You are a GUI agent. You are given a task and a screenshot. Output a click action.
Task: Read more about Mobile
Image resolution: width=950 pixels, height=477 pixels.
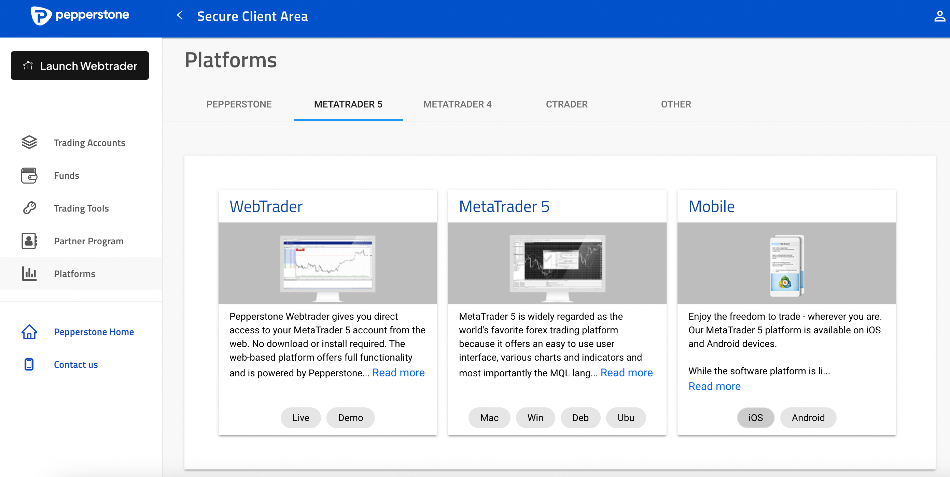[714, 386]
